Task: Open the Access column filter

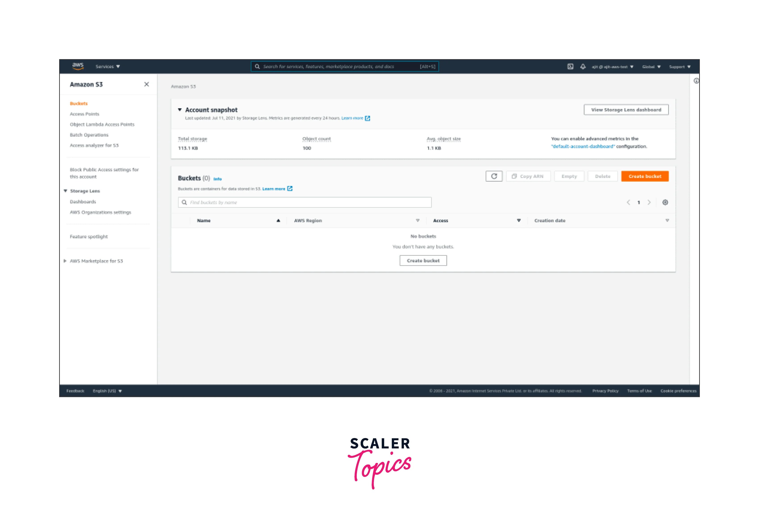Action: pyautogui.click(x=519, y=220)
